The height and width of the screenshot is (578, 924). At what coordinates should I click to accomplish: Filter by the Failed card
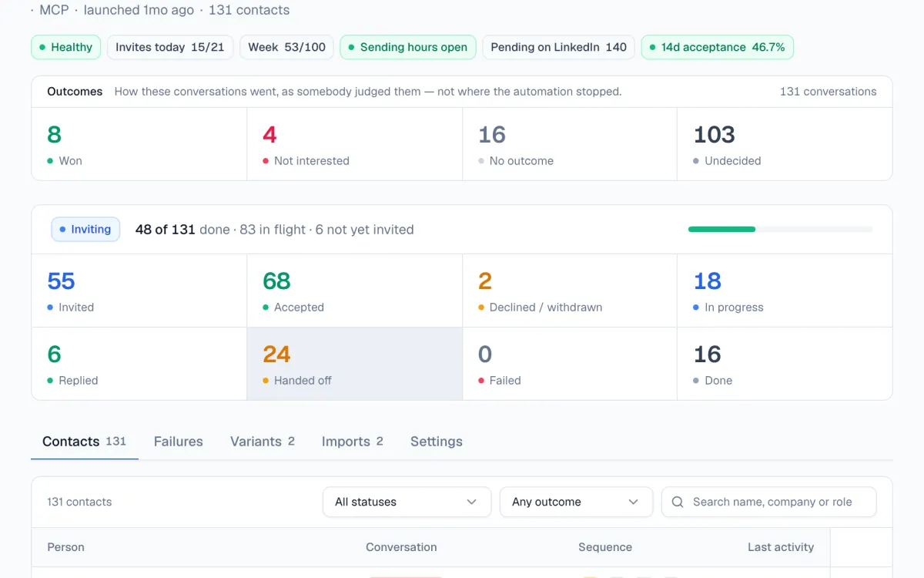click(x=570, y=364)
